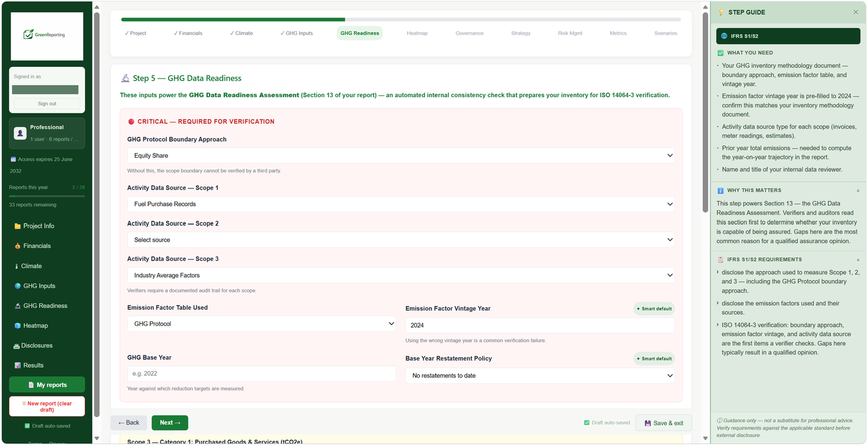This screenshot has height=446, width=868.
Task: Click the GHG Base Year input field
Action: (262, 374)
